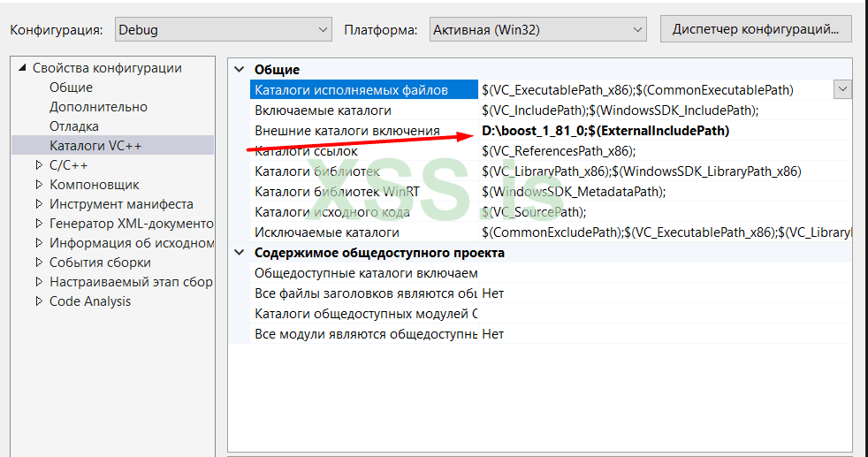
Task: Select the Каталоги ссылок property
Action: 363,151
